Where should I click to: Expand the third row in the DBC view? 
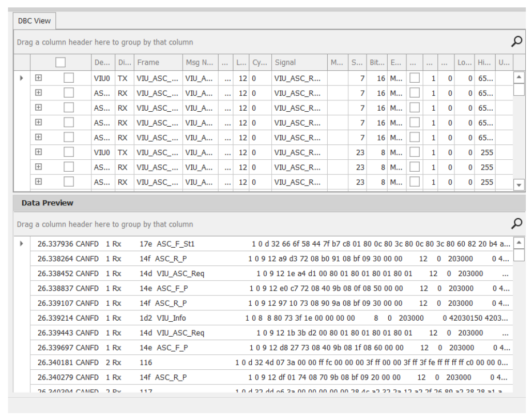[x=39, y=108]
